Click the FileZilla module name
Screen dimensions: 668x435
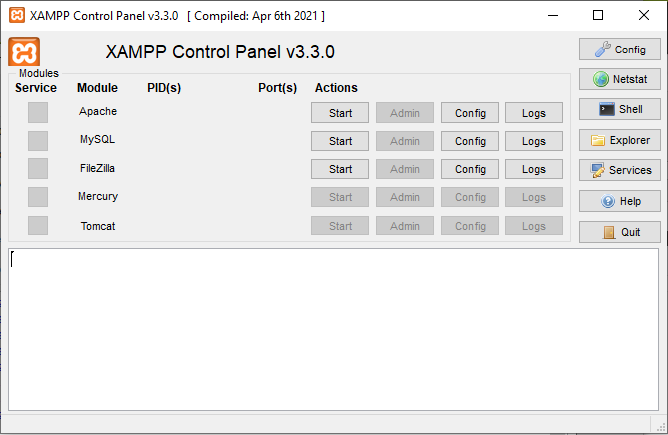[98, 168]
